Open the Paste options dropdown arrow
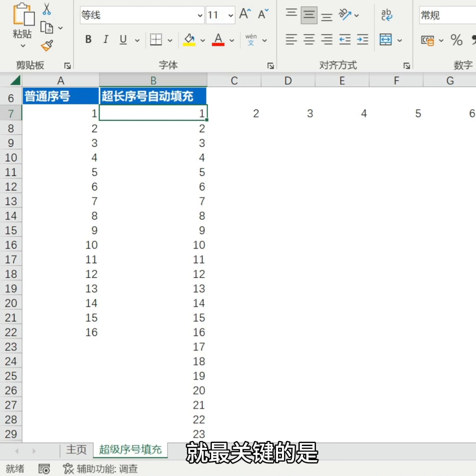 pyautogui.click(x=23, y=46)
